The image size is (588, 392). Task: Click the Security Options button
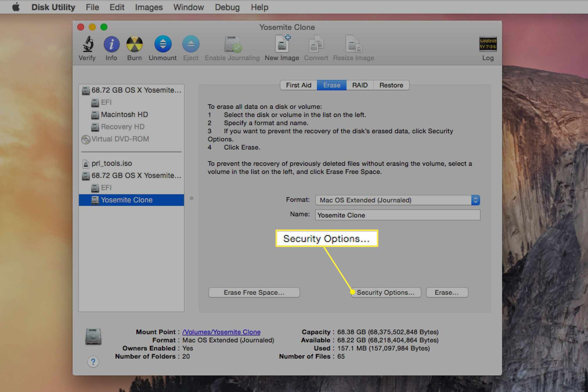click(x=386, y=292)
